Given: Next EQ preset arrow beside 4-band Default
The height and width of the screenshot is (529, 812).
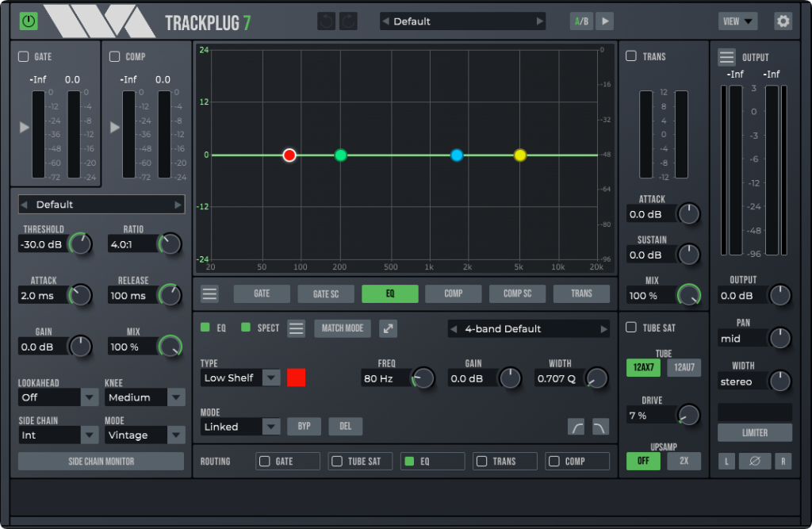Looking at the screenshot, I should coord(603,329).
